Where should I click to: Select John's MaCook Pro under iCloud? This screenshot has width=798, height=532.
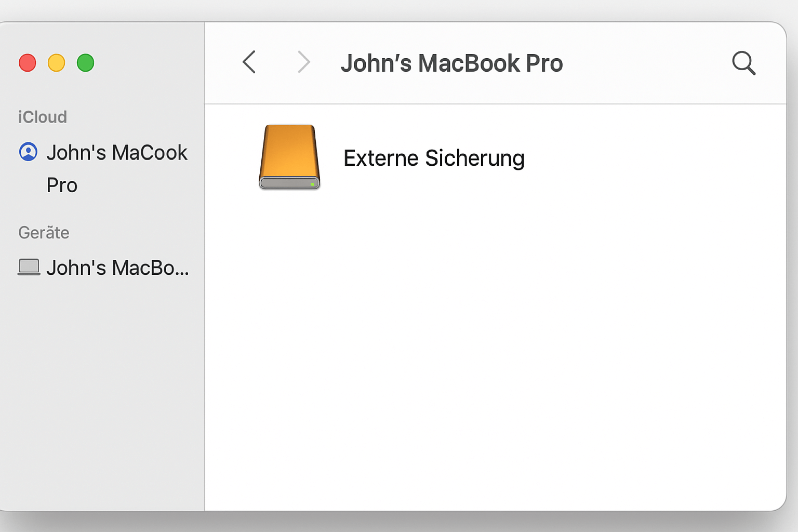tap(117, 169)
